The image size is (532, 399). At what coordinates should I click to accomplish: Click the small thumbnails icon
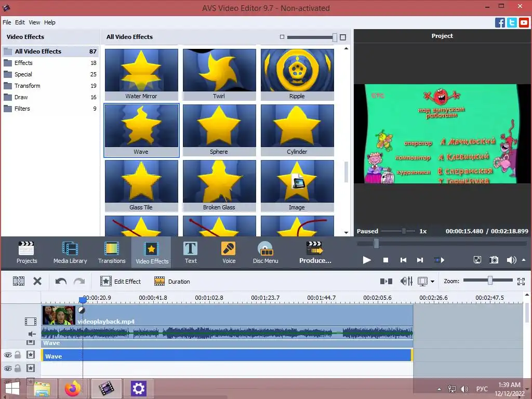pos(282,37)
